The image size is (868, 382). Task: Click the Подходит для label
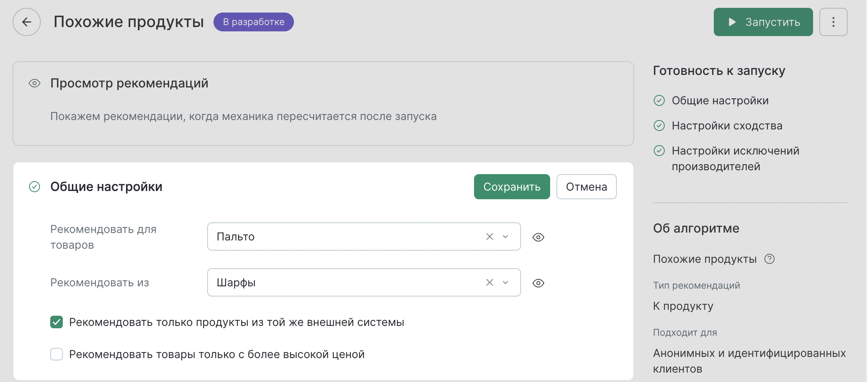[x=685, y=333]
